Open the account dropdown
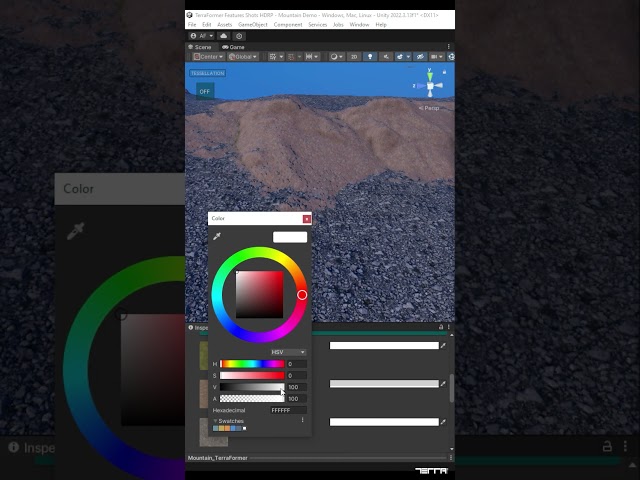 (x=202, y=36)
